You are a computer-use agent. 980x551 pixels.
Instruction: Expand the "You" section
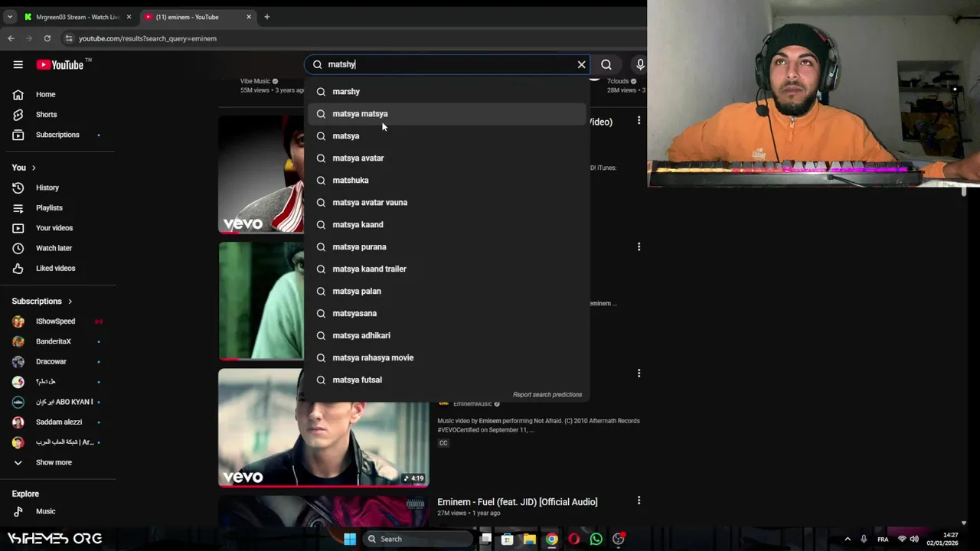pos(24,168)
